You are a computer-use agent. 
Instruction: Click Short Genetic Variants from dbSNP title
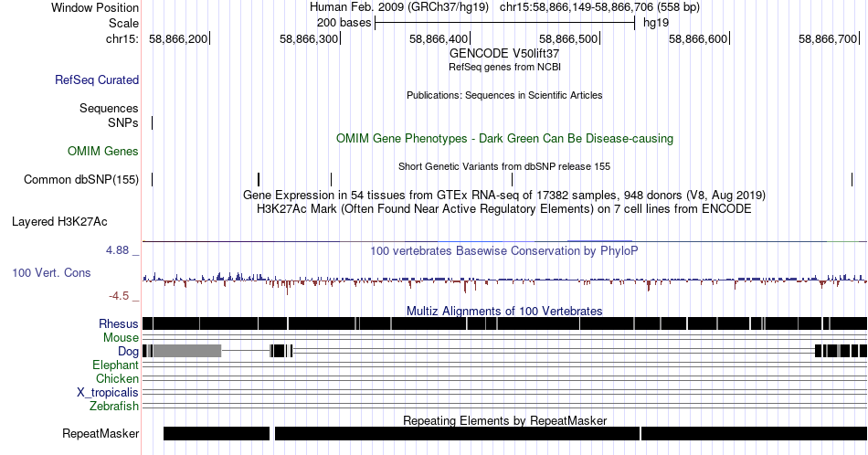[504, 166]
